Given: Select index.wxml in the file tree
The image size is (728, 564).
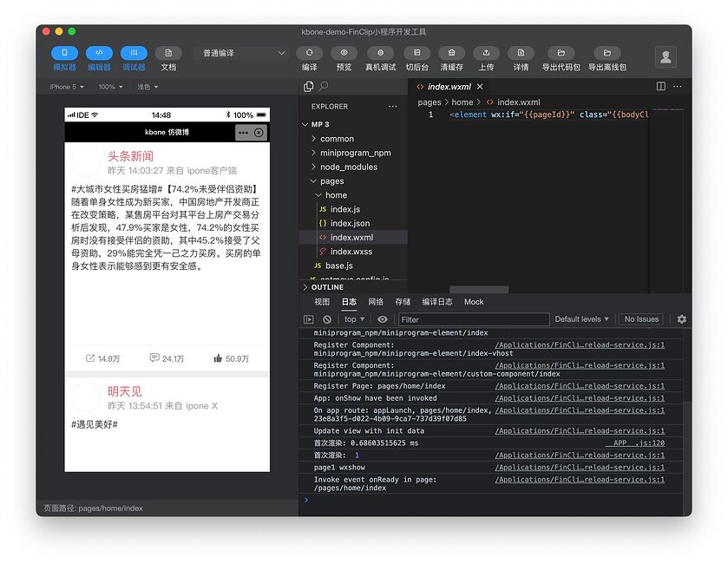Looking at the screenshot, I should (x=352, y=237).
